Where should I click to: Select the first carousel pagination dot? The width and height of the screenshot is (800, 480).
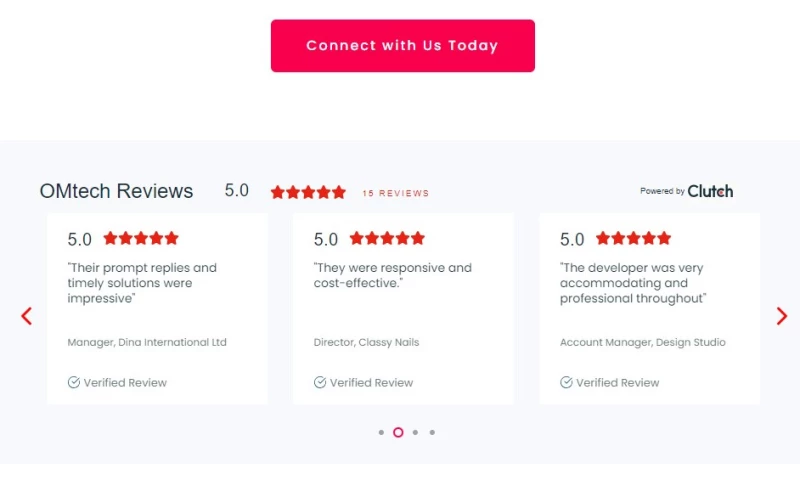click(381, 433)
